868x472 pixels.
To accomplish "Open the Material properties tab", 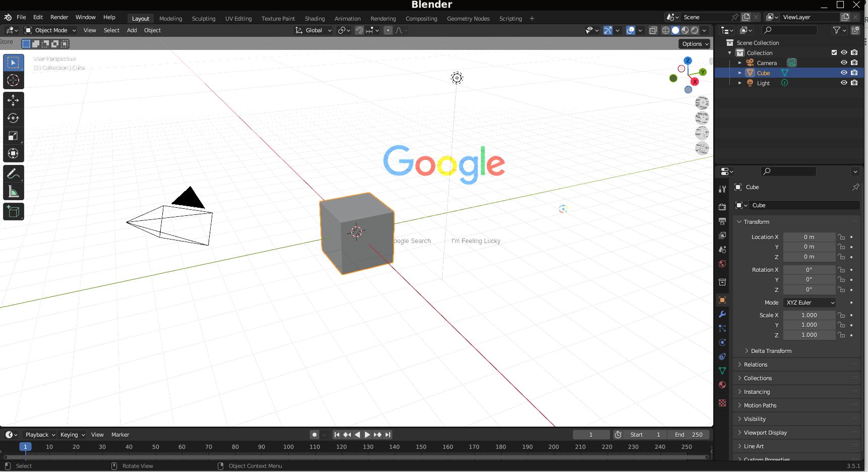I will [722, 385].
